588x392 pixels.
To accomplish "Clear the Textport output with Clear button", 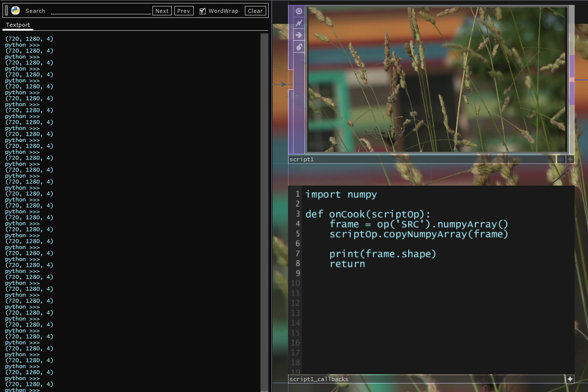I will coord(255,11).
